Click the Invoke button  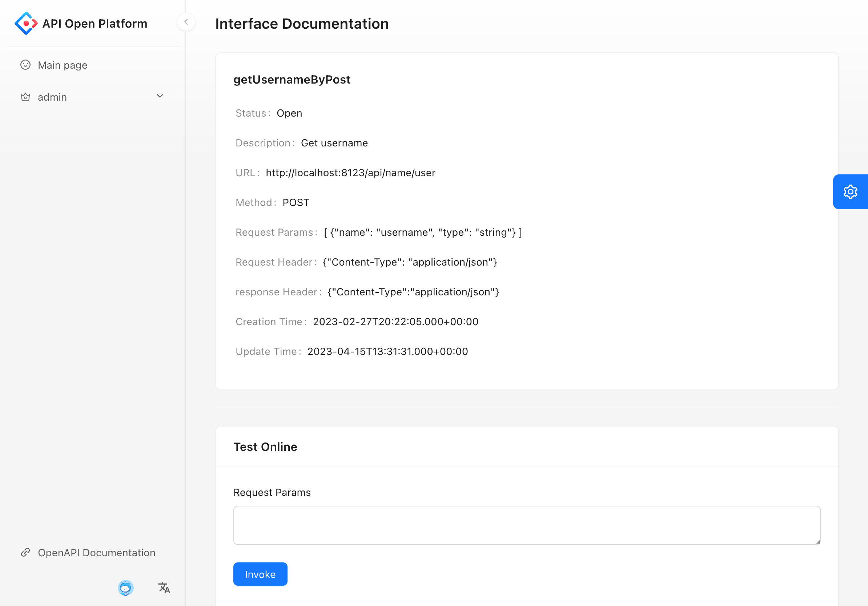pos(260,574)
